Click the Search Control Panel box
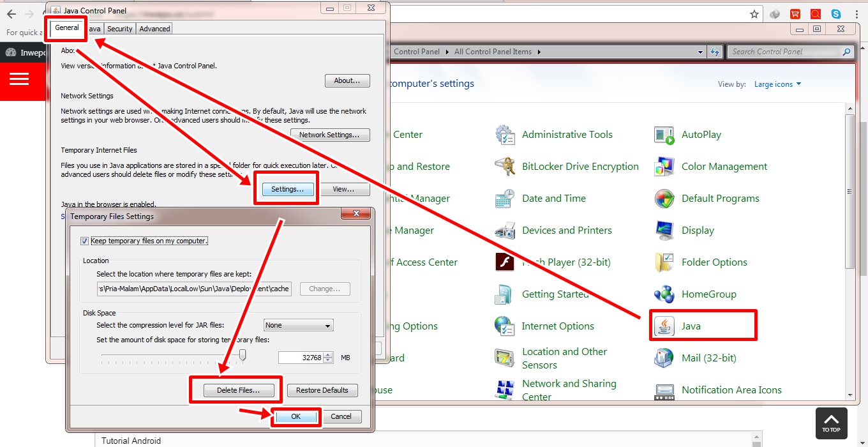This screenshot has width=868, height=447. pos(790,52)
